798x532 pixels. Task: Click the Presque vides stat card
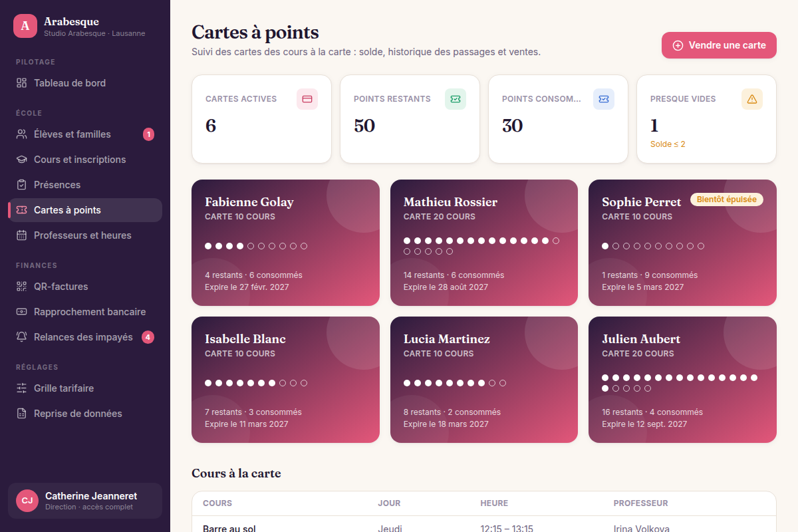706,119
